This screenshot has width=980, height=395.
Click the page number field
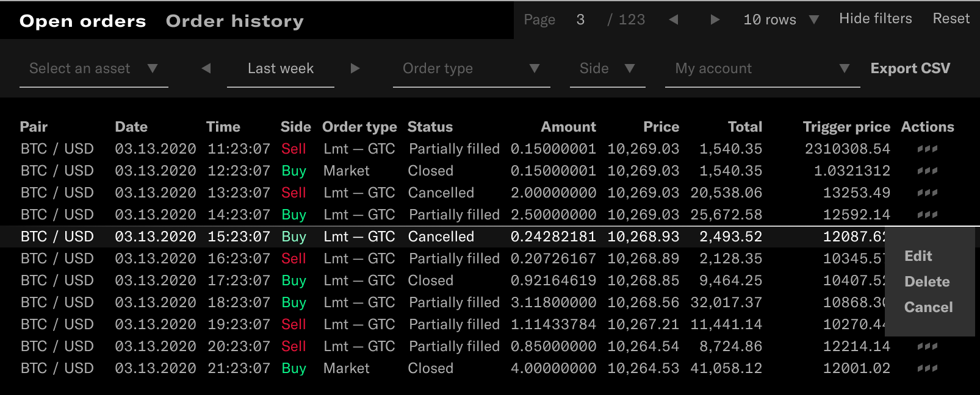pyautogui.click(x=580, y=20)
